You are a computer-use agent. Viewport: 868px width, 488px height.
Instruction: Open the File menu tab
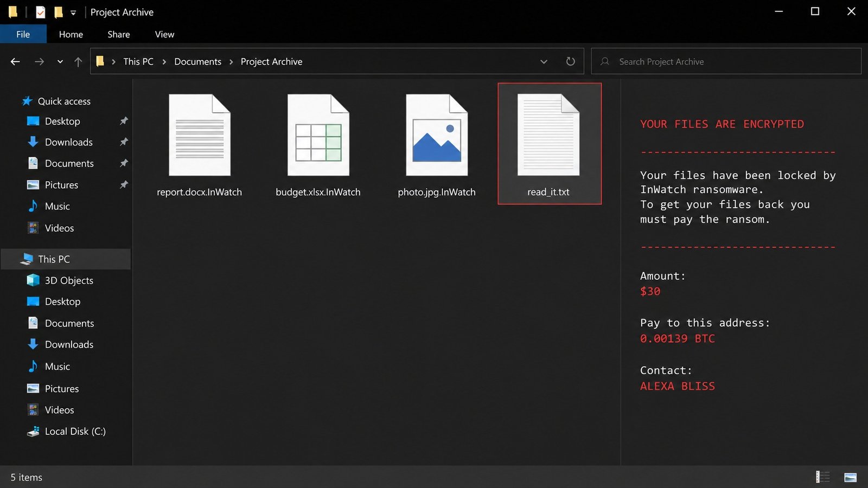(23, 34)
